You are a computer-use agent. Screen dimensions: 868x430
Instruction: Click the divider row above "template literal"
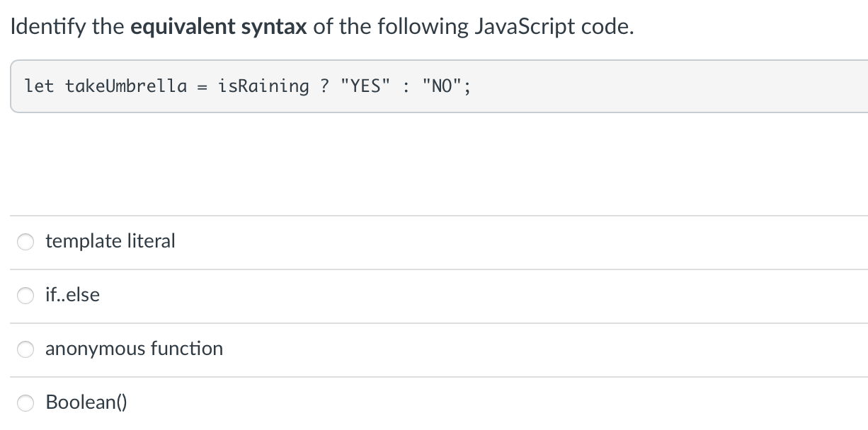434,216
